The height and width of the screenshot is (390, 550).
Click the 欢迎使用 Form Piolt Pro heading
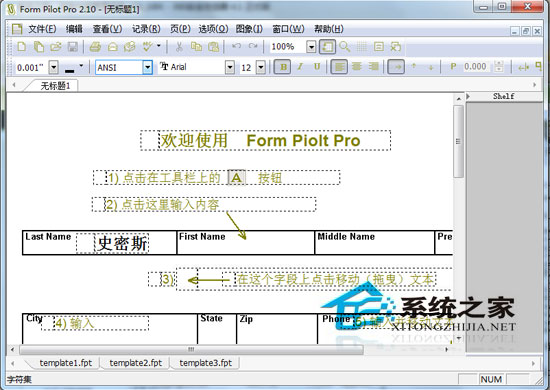[266, 140]
